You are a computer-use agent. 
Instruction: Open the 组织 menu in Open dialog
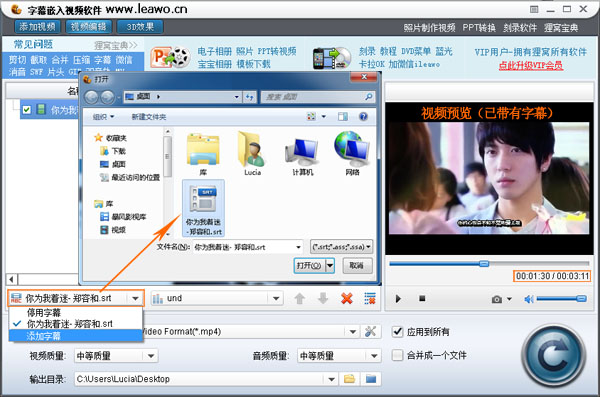pos(103,117)
